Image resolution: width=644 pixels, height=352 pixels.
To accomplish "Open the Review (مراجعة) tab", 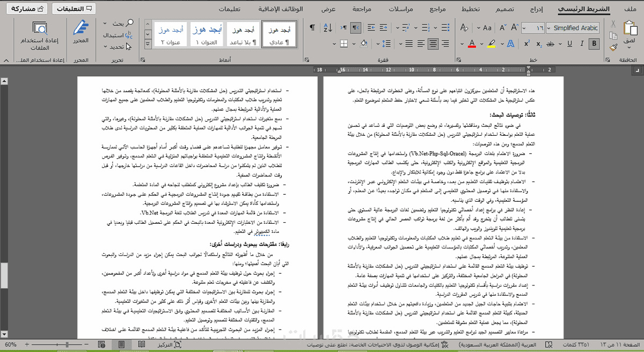I will tap(362, 9).
